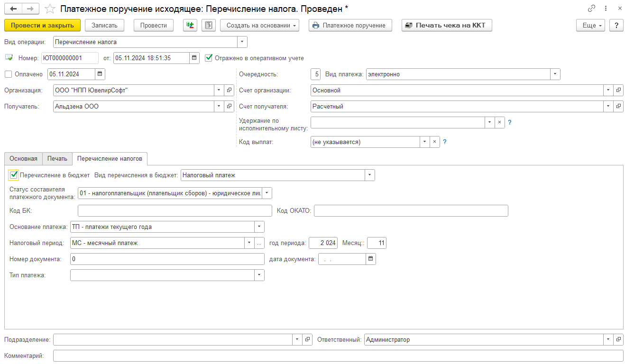The width and height of the screenshot is (625, 364).
Task: Click the год периода field
Action: tap(323, 243)
